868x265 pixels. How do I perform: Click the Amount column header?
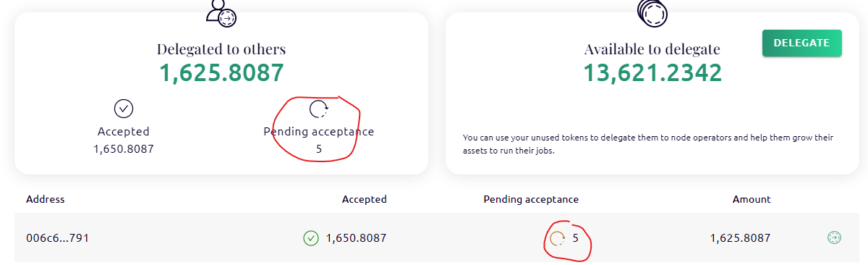752,199
